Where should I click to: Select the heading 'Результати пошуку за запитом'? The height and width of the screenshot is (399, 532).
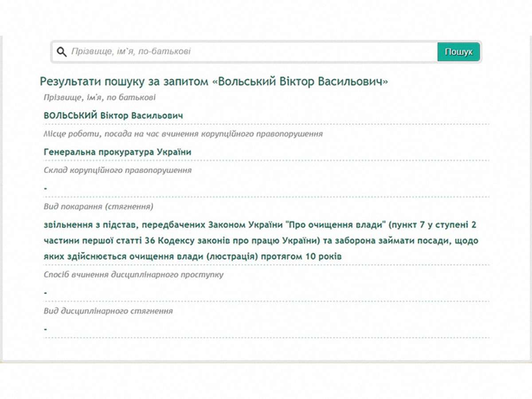coord(214,82)
